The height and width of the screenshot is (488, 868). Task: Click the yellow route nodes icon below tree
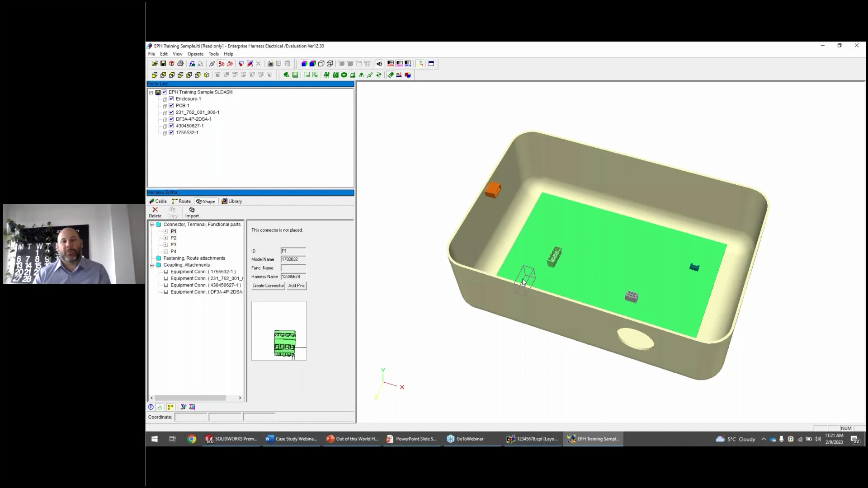pos(170,407)
